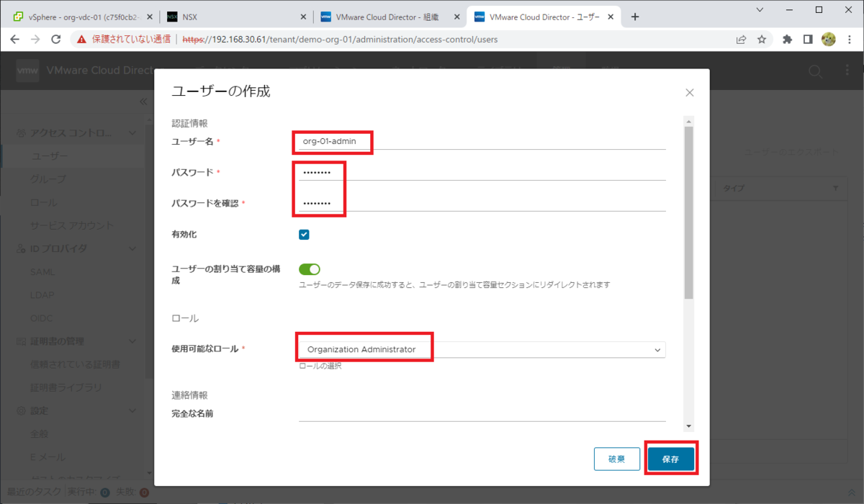Select 全般 in the sidebar
The height and width of the screenshot is (504, 864).
click(x=40, y=433)
